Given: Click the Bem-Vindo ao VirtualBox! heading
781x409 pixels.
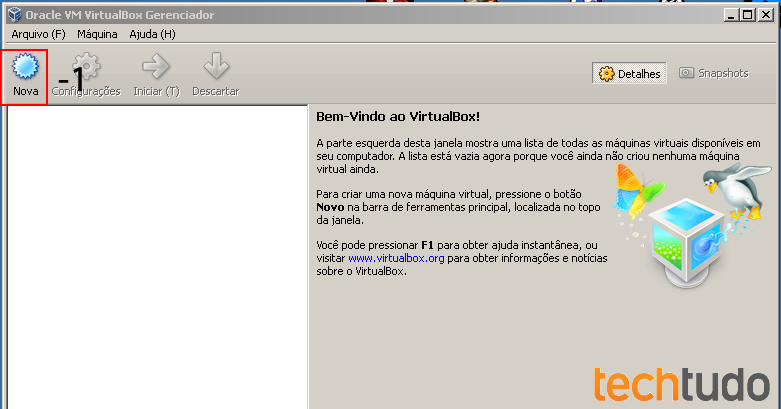Looking at the screenshot, I should (398, 117).
